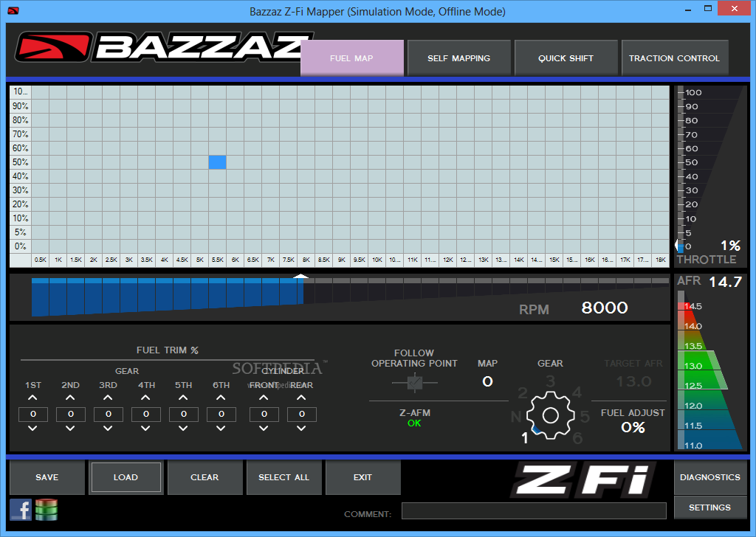Click the Bazzaz title bar app icon
This screenshot has width=756, height=537.
(13, 10)
